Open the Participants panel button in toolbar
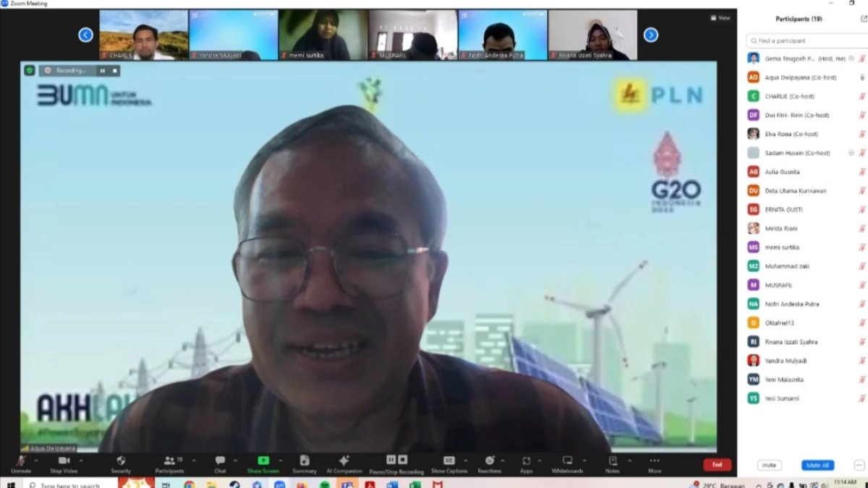The image size is (868, 488). tap(169, 464)
